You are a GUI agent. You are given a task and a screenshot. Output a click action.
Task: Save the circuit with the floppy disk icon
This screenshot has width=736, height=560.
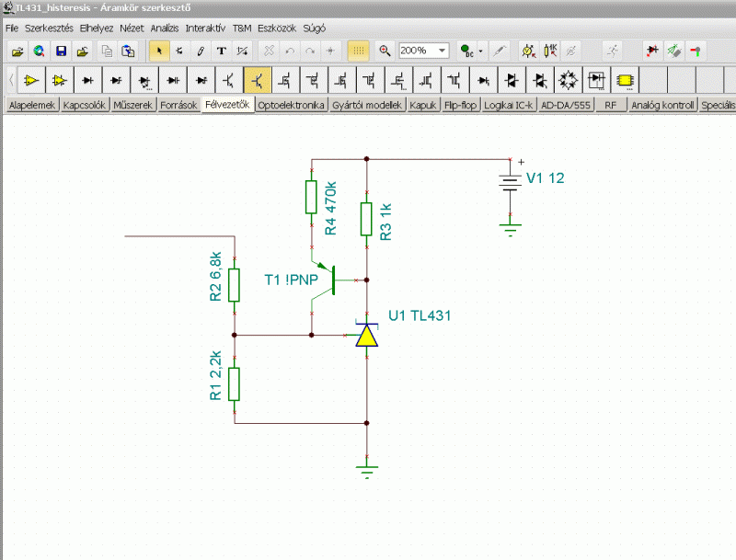pyautogui.click(x=61, y=51)
